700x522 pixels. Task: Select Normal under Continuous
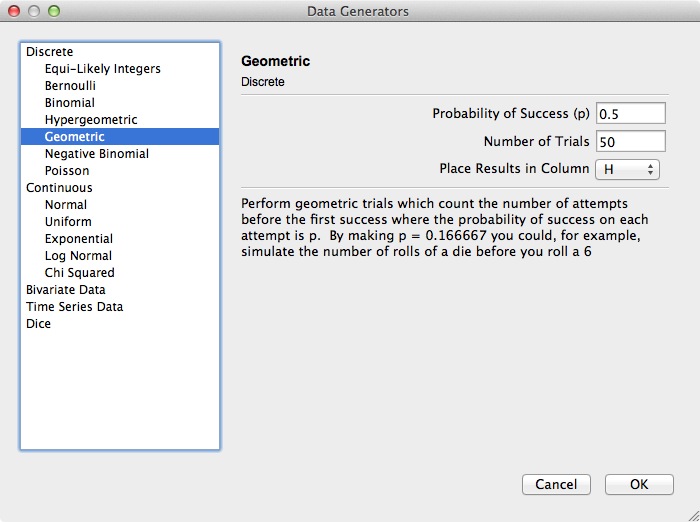click(66, 205)
